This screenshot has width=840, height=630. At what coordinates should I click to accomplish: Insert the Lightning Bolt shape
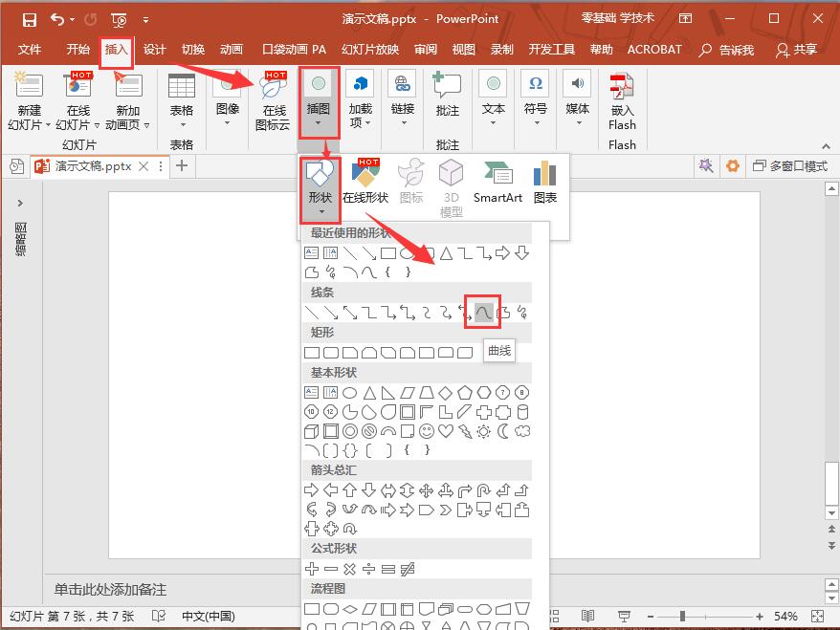pos(465,431)
